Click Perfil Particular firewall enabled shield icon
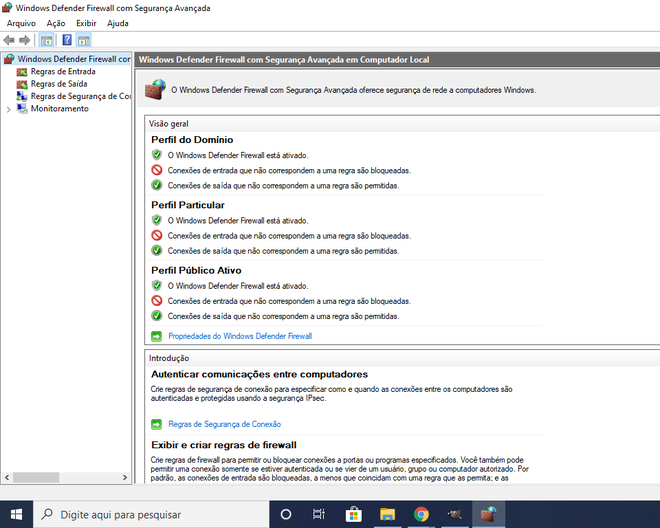The image size is (660, 528). pyautogui.click(x=157, y=220)
